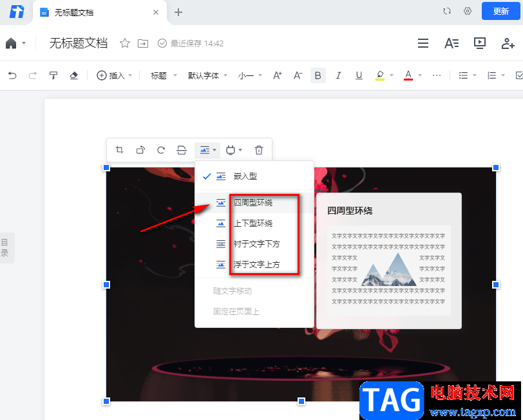Toggle bulleted list
Screen dimensions: 523x420
click(x=463, y=76)
